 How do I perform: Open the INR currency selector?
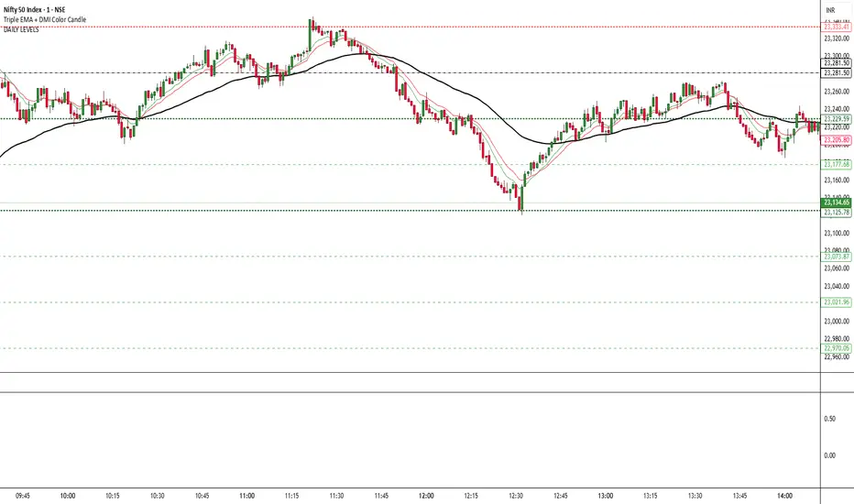pos(830,10)
